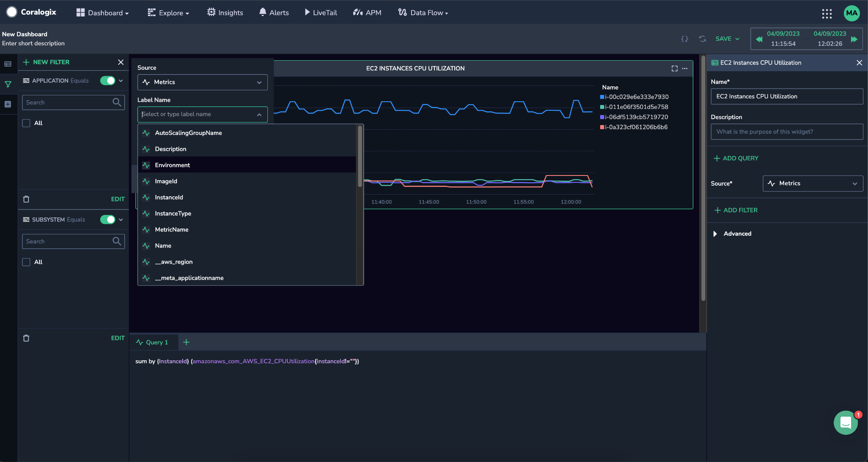Screen dimensions: 868x462
Task: Select __aws_region label option
Action: pos(247,262)
